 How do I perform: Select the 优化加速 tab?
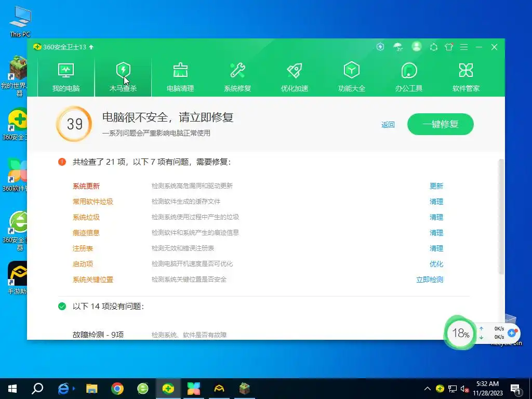click(295, 77)
